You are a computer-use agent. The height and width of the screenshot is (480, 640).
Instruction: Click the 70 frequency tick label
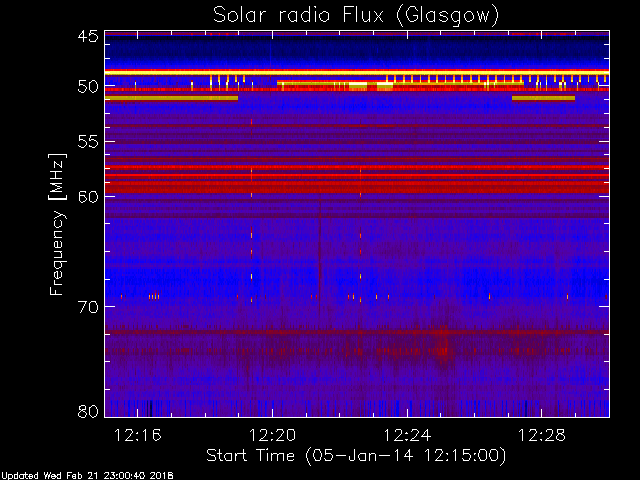[88, 307]
